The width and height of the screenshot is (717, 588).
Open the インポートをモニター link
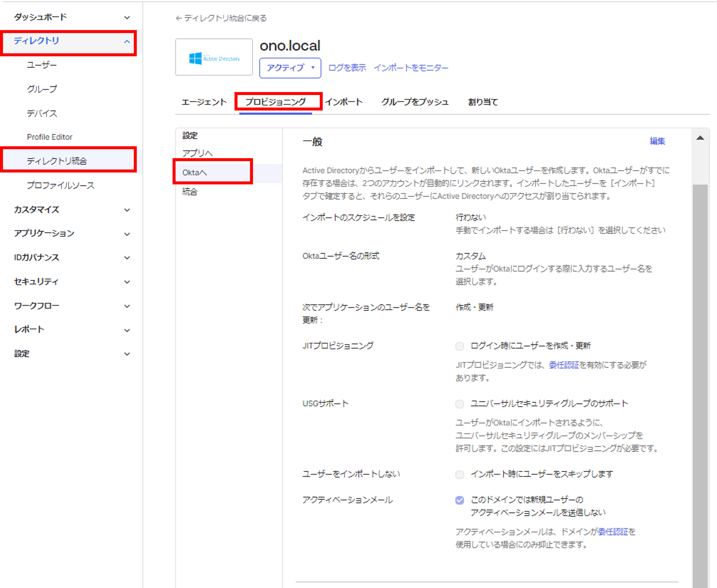(411, 68)
